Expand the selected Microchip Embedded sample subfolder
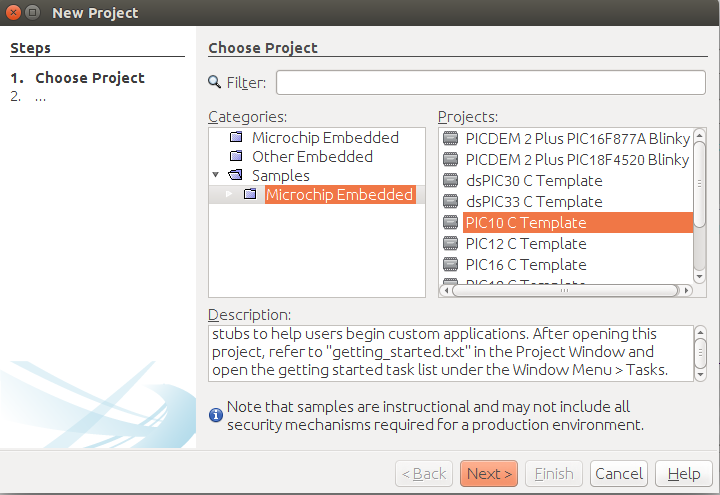720x495 pixels. (x=228, y=195)
